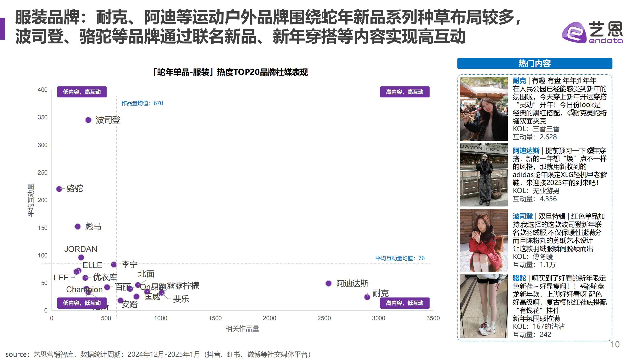644x362 pixels.
Task: Select the 高内容，低互动 quadrant label
Action: click(x=405, y=303)
